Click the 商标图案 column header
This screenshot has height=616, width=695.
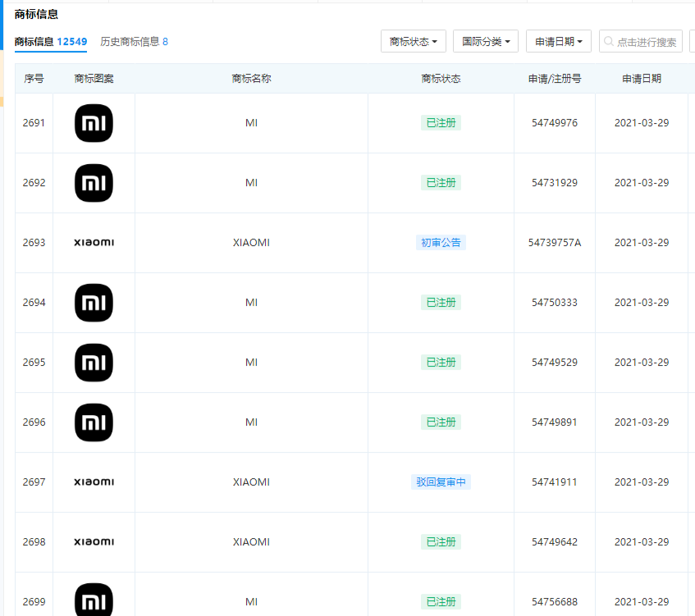coord(94,79)
